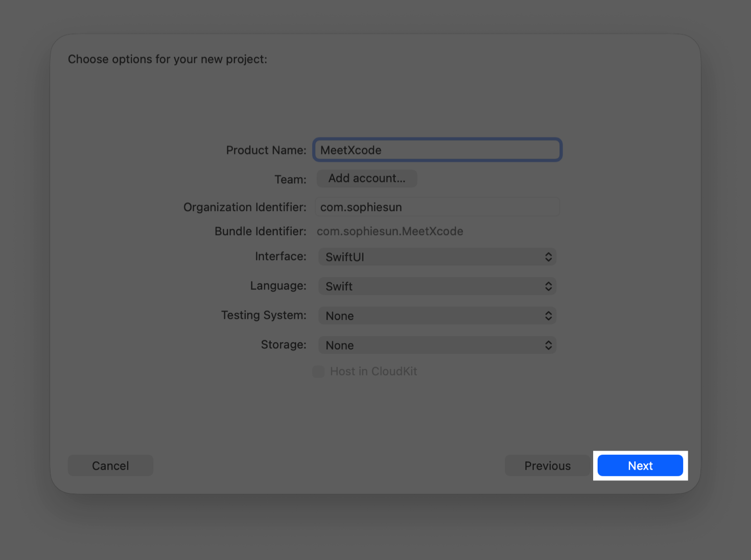Click Add account for Team
Viewport: 751px width, 560px height.
pos(366,178)
